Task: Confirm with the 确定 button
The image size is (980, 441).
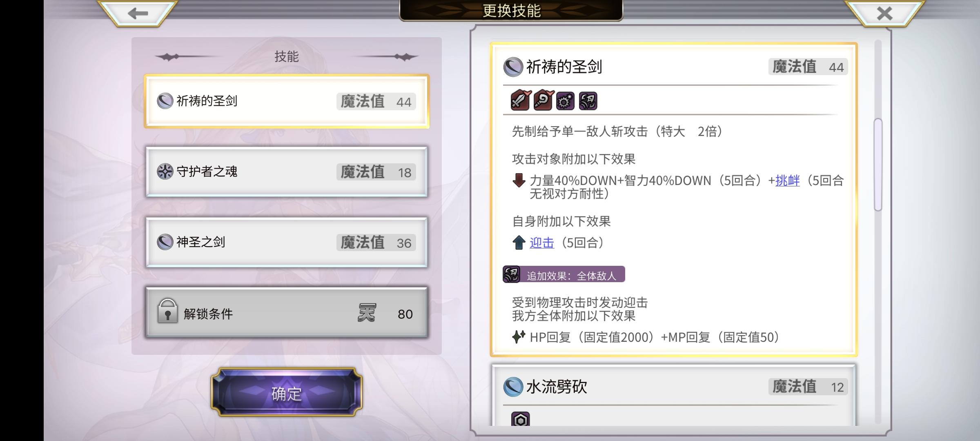Action: (x=287, y=393)
